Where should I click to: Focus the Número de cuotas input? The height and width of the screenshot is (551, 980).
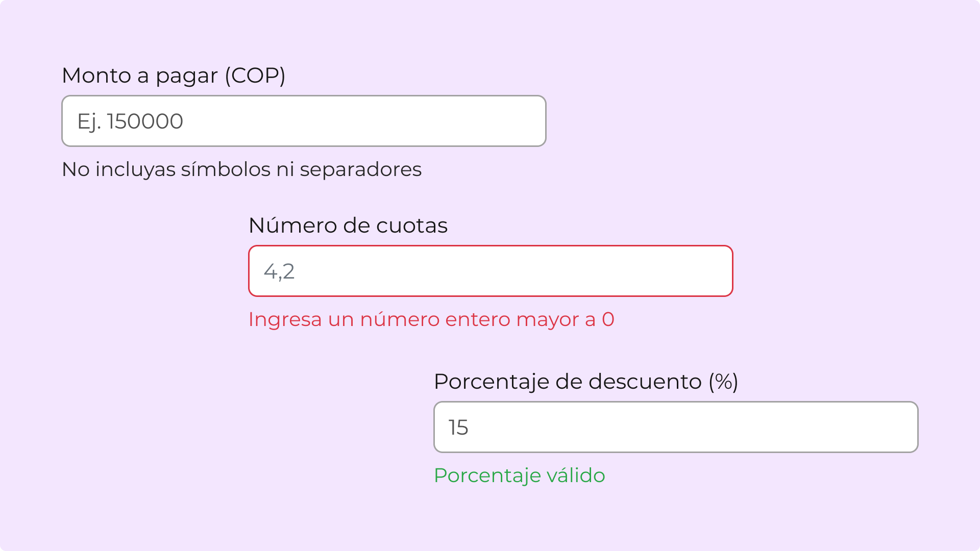point(491,271)
